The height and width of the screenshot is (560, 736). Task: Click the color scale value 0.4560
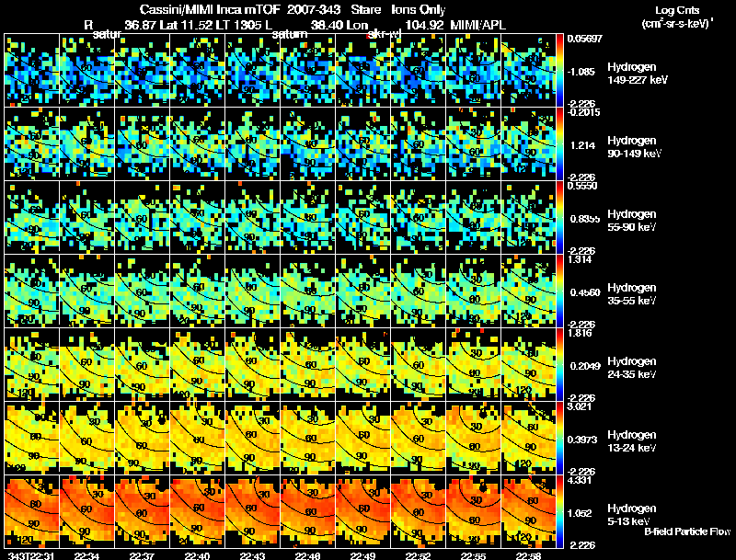tap(585, 292)
